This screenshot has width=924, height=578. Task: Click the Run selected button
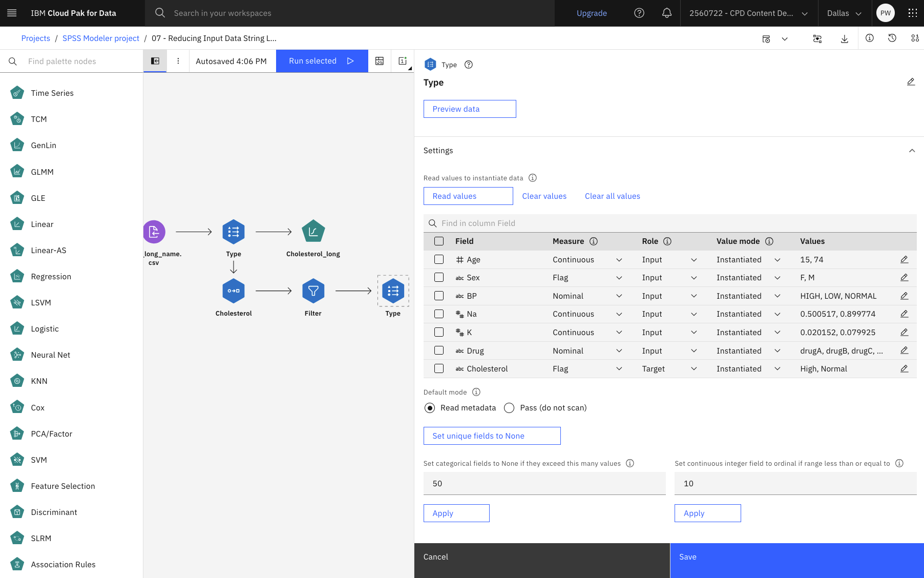tap(322, 61)
